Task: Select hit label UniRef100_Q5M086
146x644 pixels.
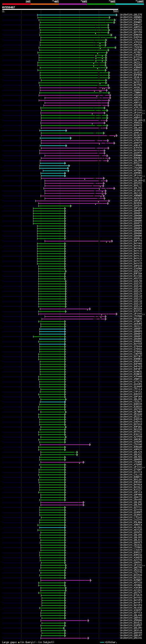Action: (131, 620)
